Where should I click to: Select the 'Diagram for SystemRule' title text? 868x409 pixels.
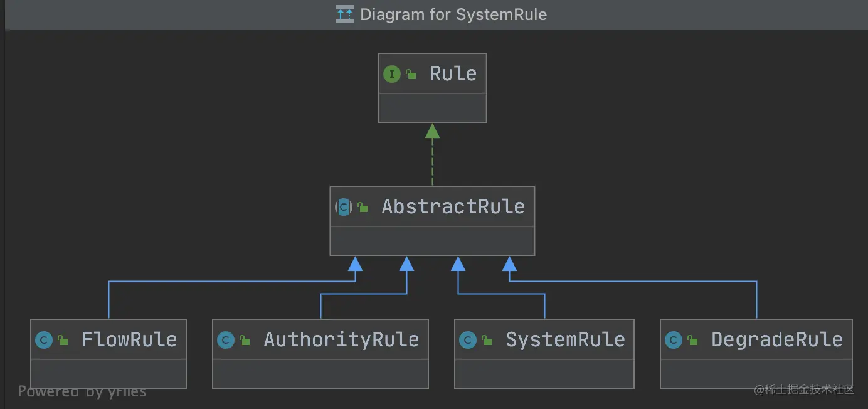[453, 14]
